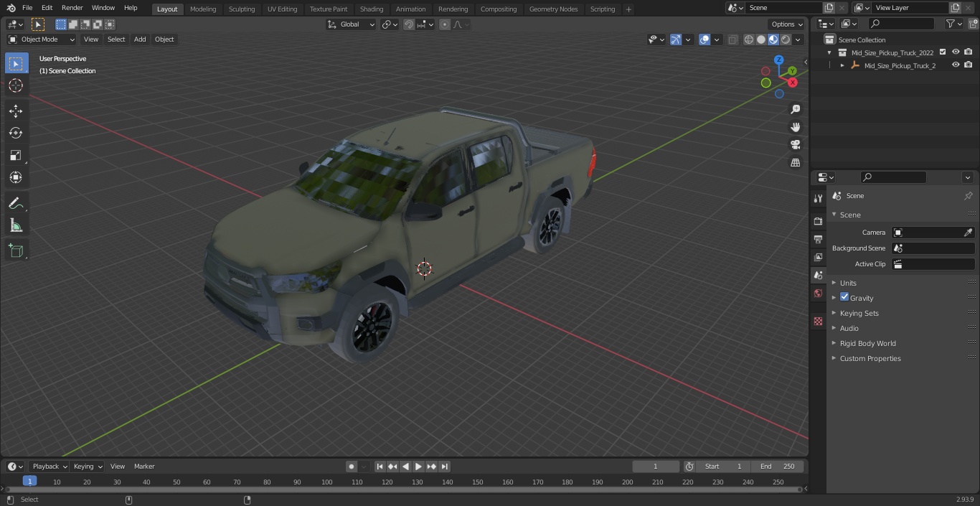Image resolution: width=980 pixels, height=506 pixels.
Task: Toggle camera view icon in viewport
Action: (795, 145)
